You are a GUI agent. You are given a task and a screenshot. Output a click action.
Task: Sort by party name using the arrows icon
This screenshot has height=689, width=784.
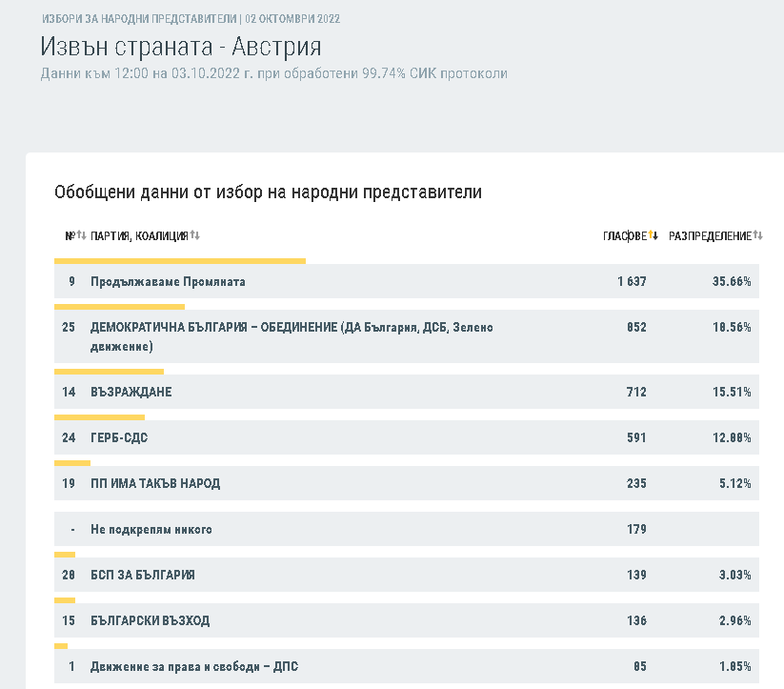click(194, 235)
